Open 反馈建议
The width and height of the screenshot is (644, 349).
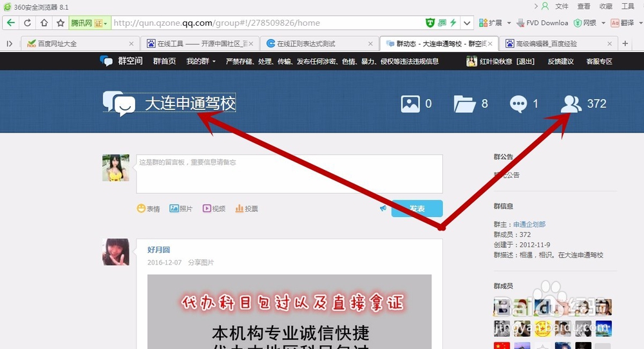[x=561, y=62]
